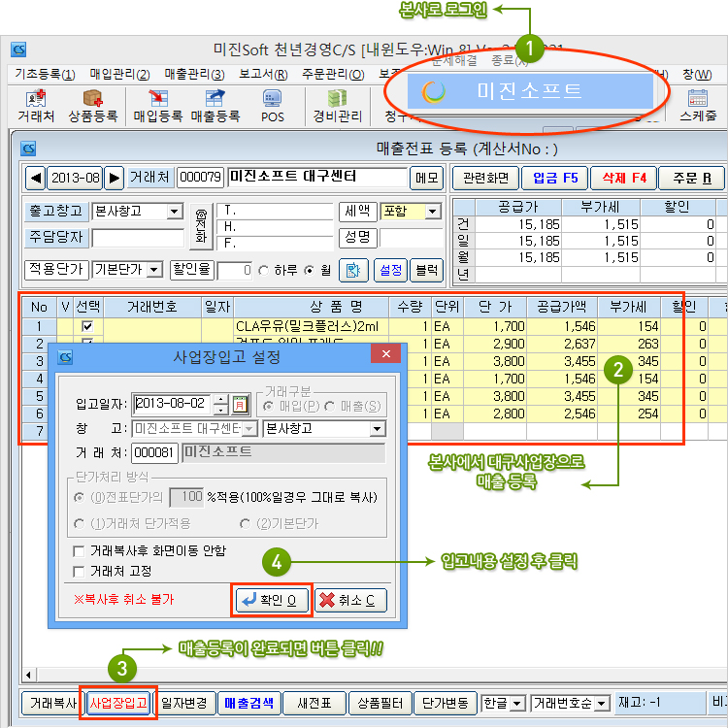Click the 전화 telephone icon button
Screen dimensions: 728x728
[202, 226]
